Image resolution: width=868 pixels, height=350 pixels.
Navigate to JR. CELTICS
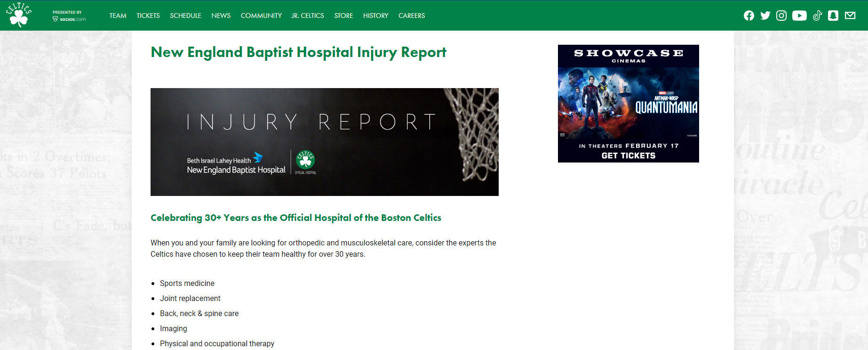point(308,16)
